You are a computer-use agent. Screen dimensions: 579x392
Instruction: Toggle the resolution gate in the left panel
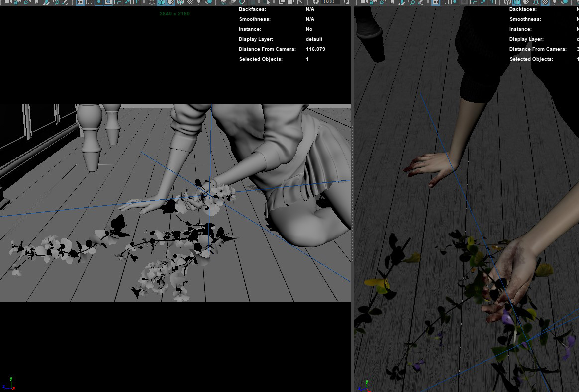coord(98,2)
